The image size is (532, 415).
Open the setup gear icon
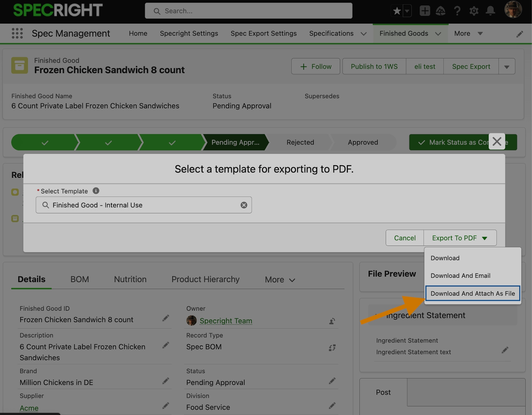(x=474, y=11)
